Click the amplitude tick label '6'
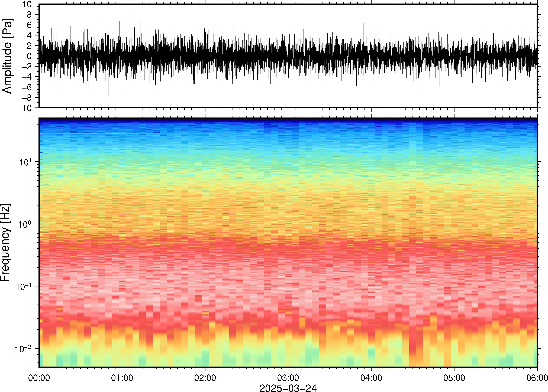The height and width of the screenshot is (392, 548). coord(29,25)
